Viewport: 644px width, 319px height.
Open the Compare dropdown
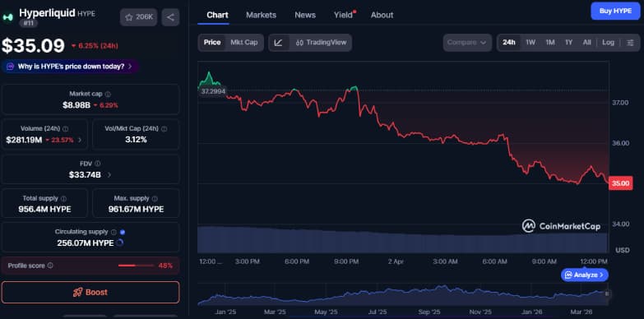pyautogui.click(x=467, y=43)
